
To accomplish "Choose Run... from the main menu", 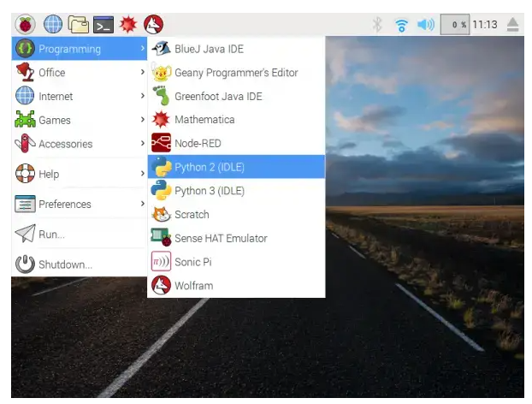I will click(x=79, y=234).
